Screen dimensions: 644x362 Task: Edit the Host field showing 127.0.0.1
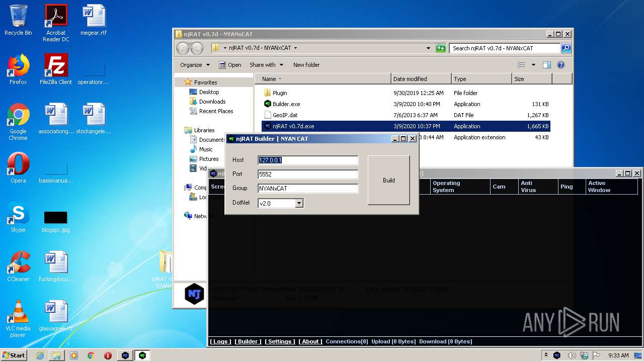click(308, 160)
